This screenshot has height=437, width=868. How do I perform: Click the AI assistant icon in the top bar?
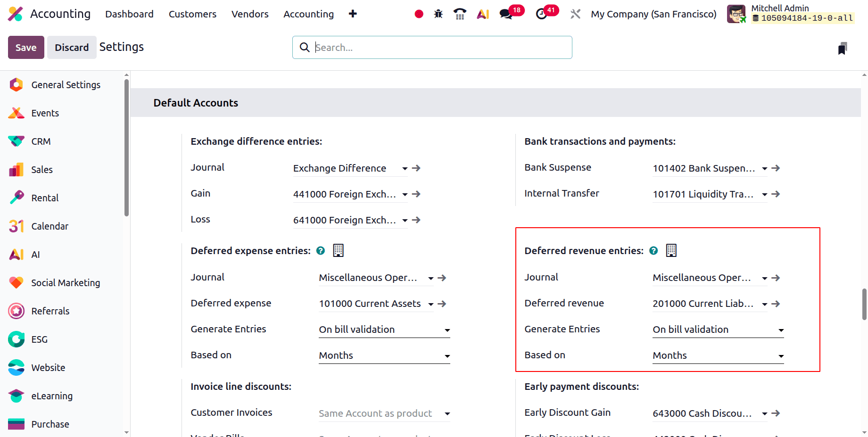click(x=482, y=14)
